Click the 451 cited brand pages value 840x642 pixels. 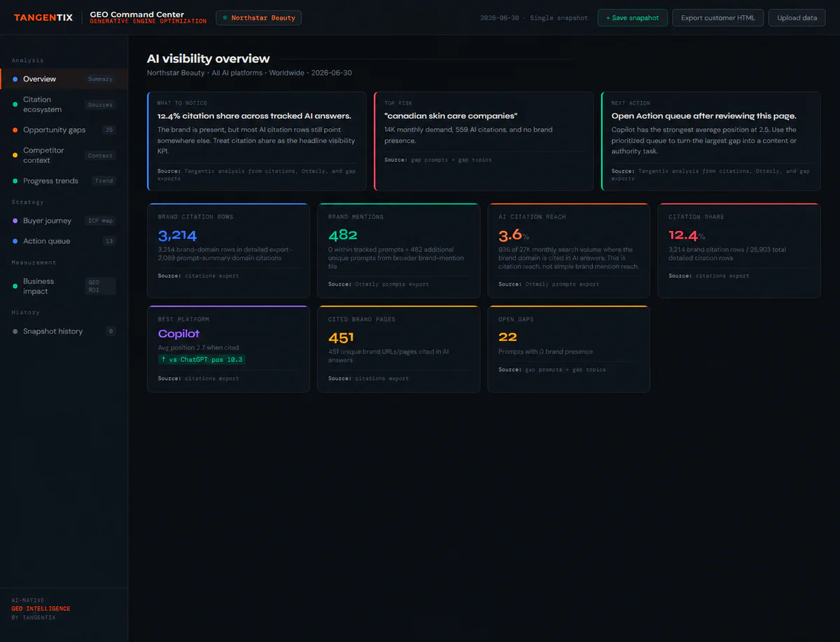coord(341,337)
